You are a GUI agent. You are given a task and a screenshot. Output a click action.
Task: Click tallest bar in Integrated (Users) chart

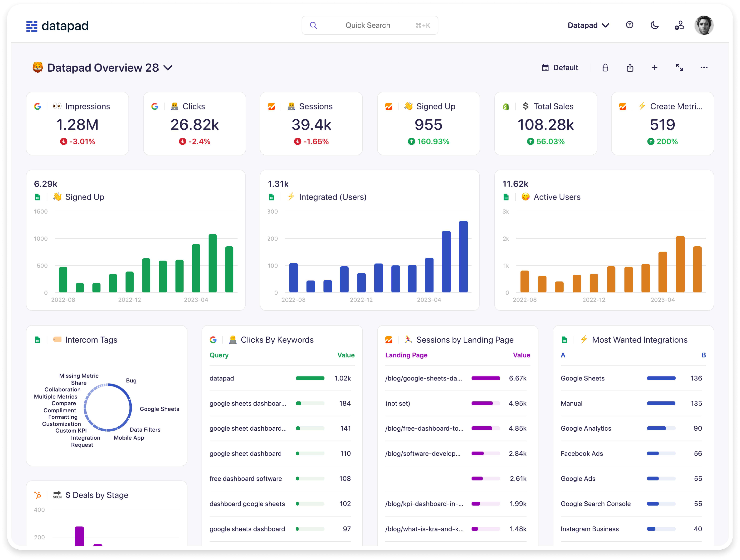pos(463,257)
